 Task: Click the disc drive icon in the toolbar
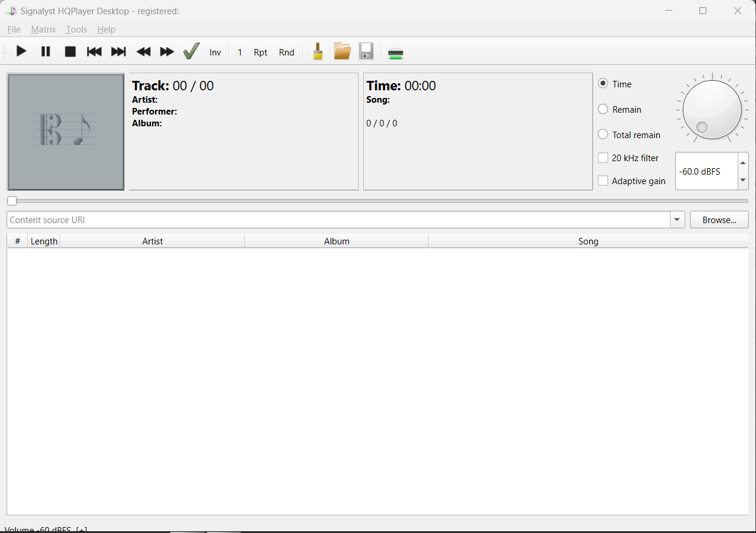coord(396,54)
